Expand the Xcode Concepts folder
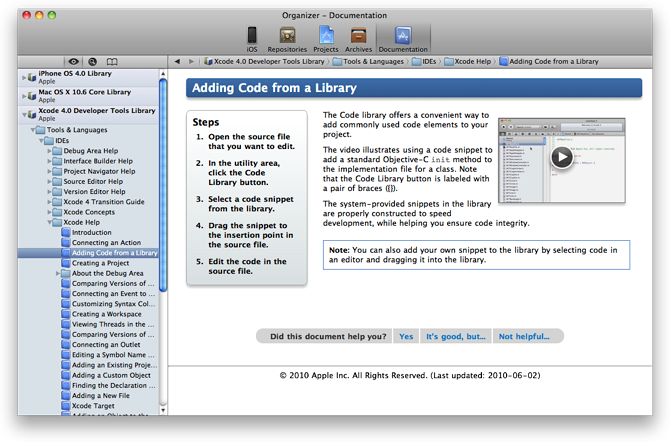The image size is (670, 442). pos(50,212)
